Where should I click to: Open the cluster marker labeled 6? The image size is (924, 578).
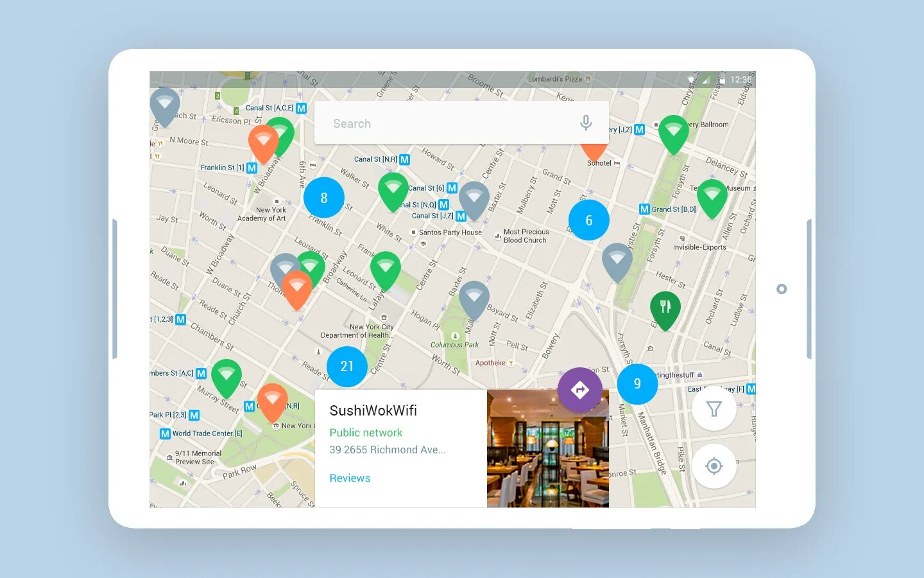tap(588, 220)
